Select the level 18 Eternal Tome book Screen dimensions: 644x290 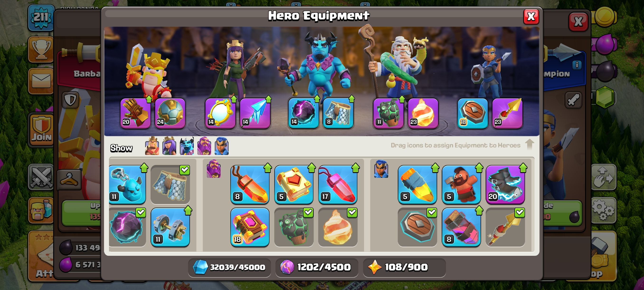tap(250, 227)
